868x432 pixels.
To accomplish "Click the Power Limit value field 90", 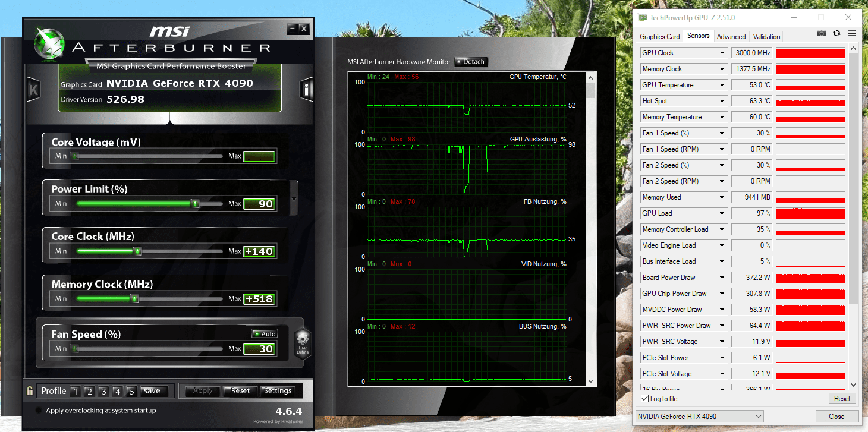I will (259, 204).
